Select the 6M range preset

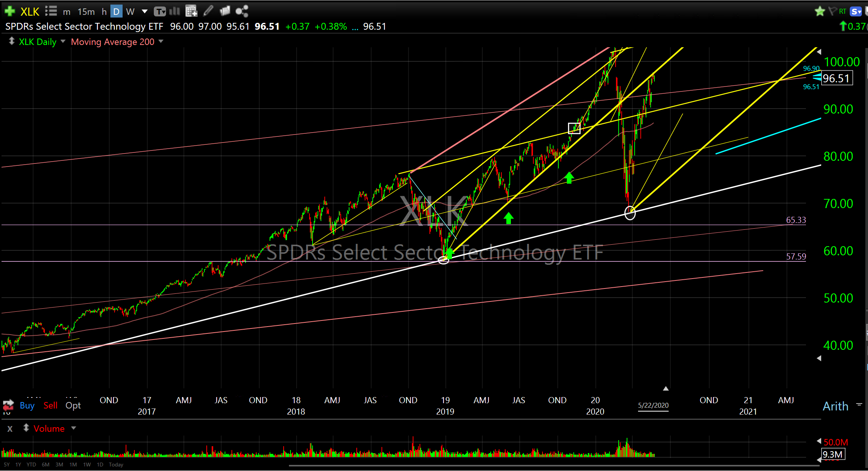[x=46, y=465]
